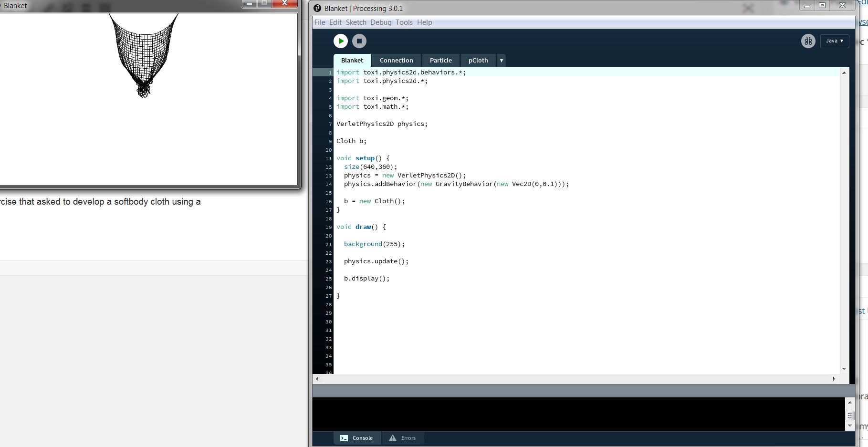
Task: Open the Debug menu
Action: (380, 22)
